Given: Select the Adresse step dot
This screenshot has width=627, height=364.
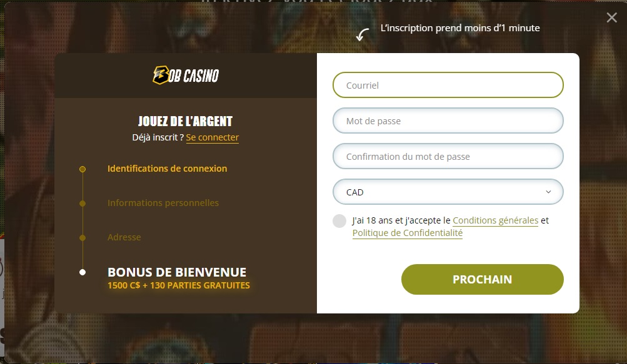Looking at the screenshot, I should [x=83, y=238].
